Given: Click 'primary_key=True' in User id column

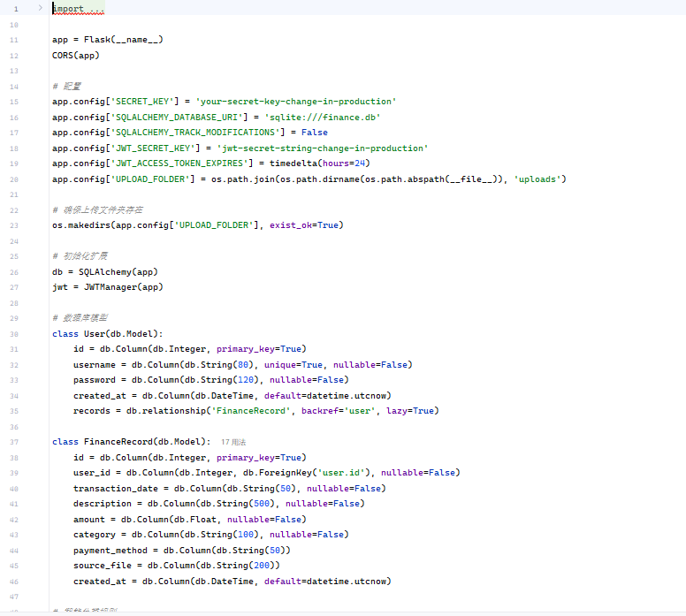Looking at the screenshot, I should tap(259, 349).
